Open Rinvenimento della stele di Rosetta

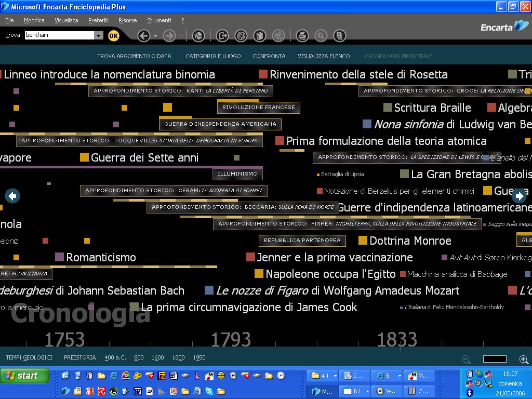[353, 75]
